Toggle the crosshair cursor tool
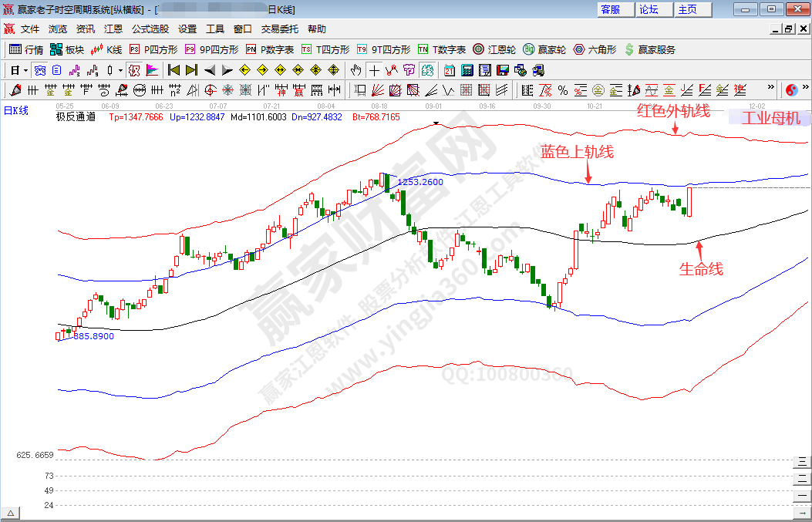Image resolution: width=812 pixels, height=522 pixels. coord(374,70)
